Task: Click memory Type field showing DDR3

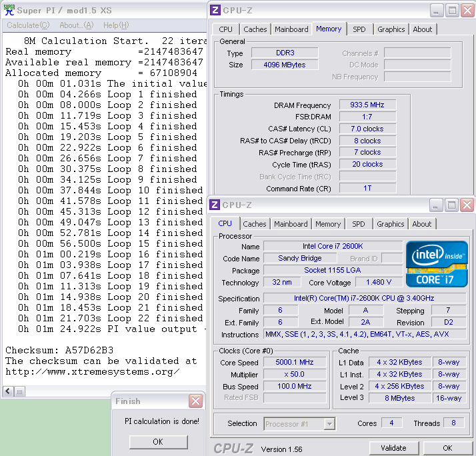Action: (x=285, y=53)
